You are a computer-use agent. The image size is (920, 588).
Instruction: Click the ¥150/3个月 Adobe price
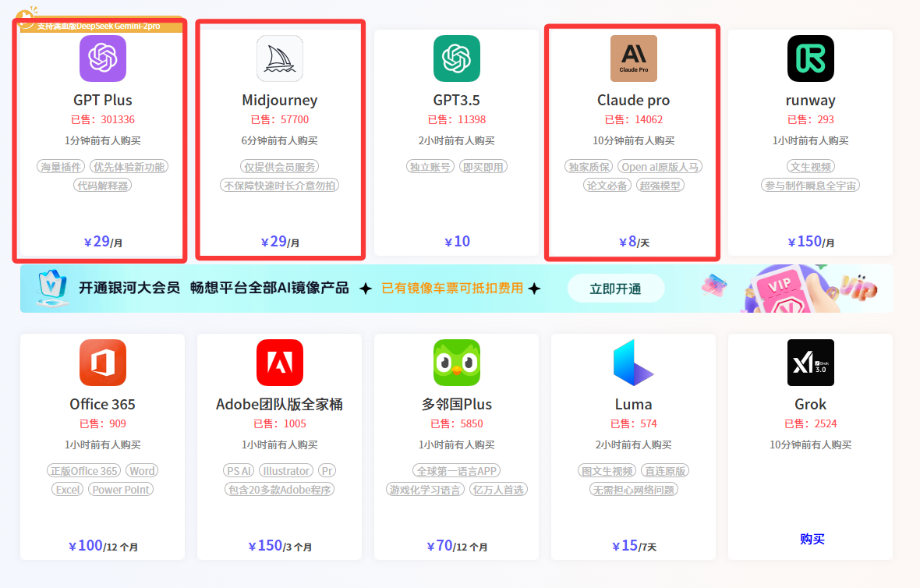[x=280, y=546]
